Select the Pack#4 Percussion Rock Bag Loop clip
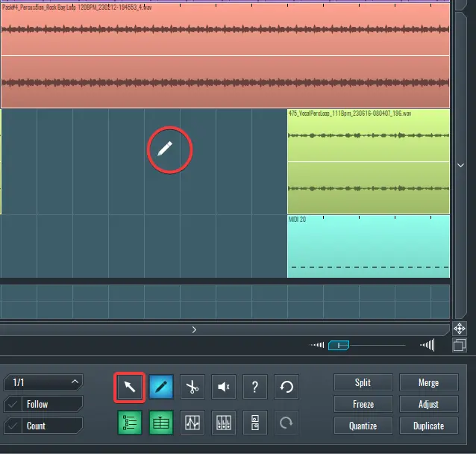 point(225,55)
